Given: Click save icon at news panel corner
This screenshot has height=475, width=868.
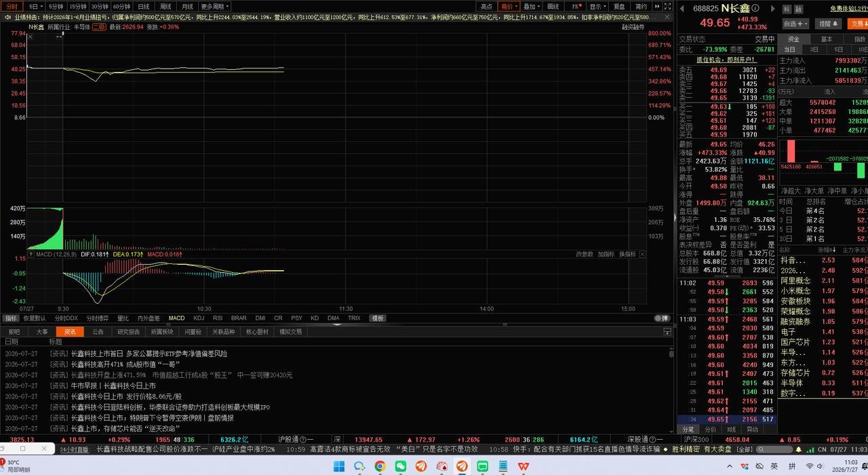Looking at the screenshot, I should click(667, 332).
